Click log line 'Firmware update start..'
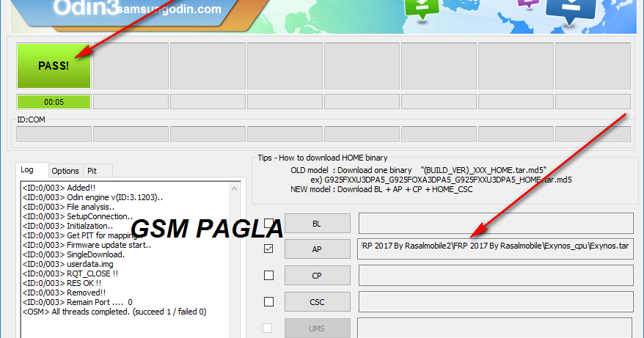This screenshot has width=644, height=338. [x=87, y=245]
